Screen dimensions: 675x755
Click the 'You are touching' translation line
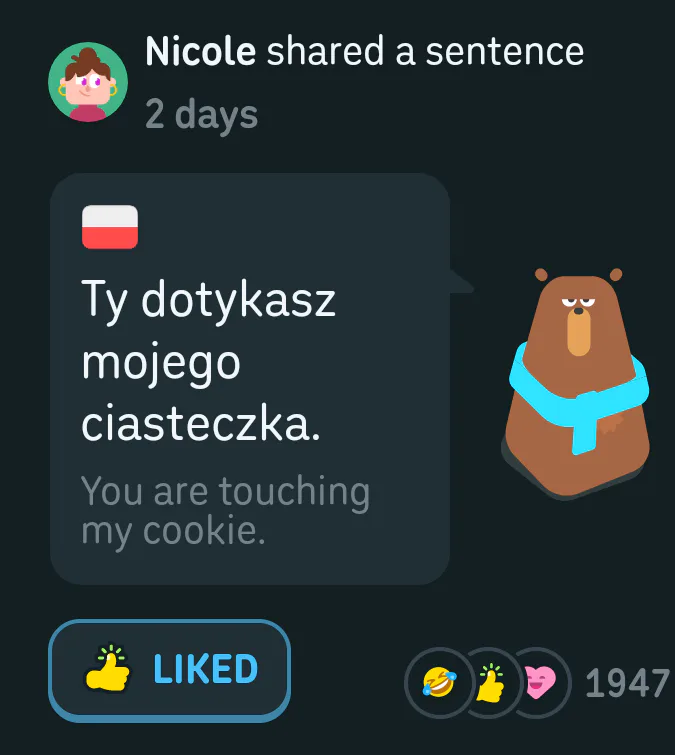pos(225,492)
